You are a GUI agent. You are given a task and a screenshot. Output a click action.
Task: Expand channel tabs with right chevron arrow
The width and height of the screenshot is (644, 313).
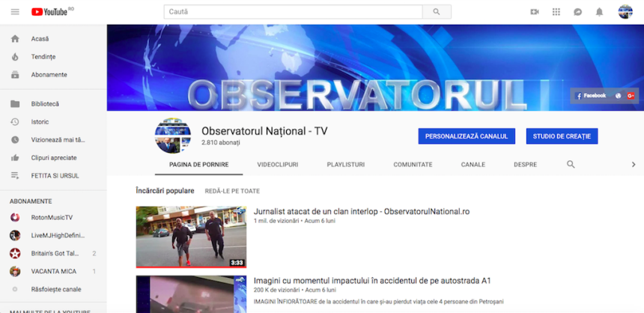pos(633,165)
